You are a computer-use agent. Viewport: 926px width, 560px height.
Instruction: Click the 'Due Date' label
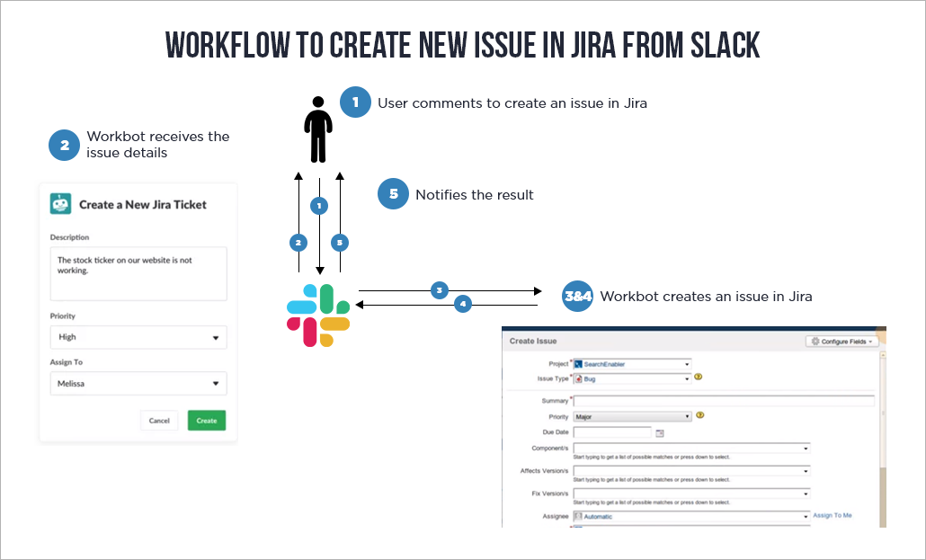click(556, 432)
